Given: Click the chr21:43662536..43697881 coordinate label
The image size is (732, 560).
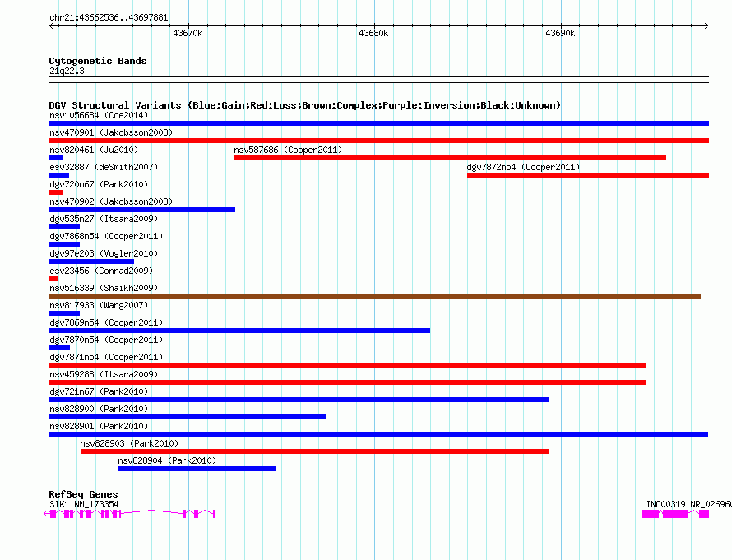Looking at the screenshot, I should 109,17.
